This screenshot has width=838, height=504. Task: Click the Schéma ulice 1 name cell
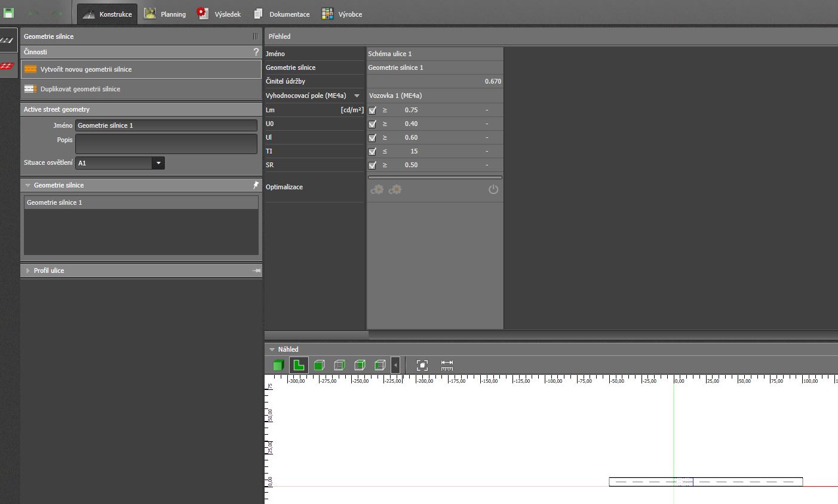tap(435, 54)
